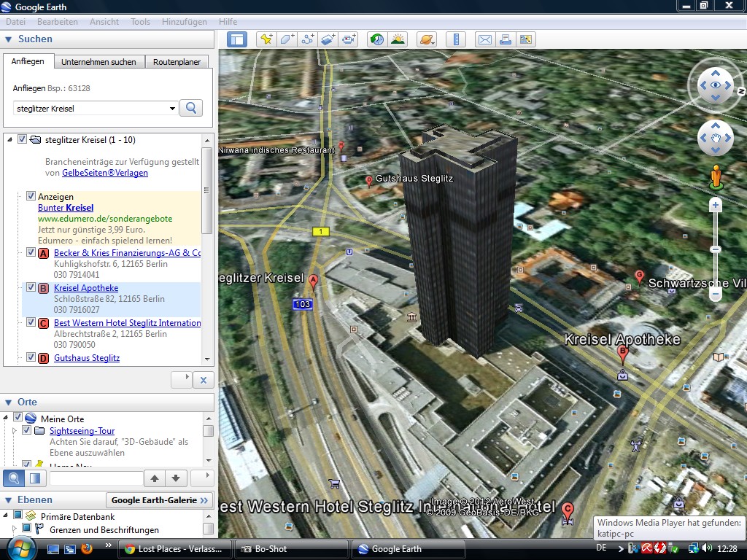Add a path using the toolbar
Viewport: 747px width, 560px height.
coord(307,39)
